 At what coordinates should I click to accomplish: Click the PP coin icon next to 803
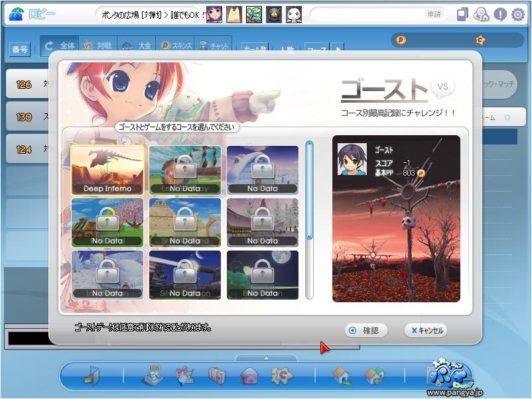421,173
